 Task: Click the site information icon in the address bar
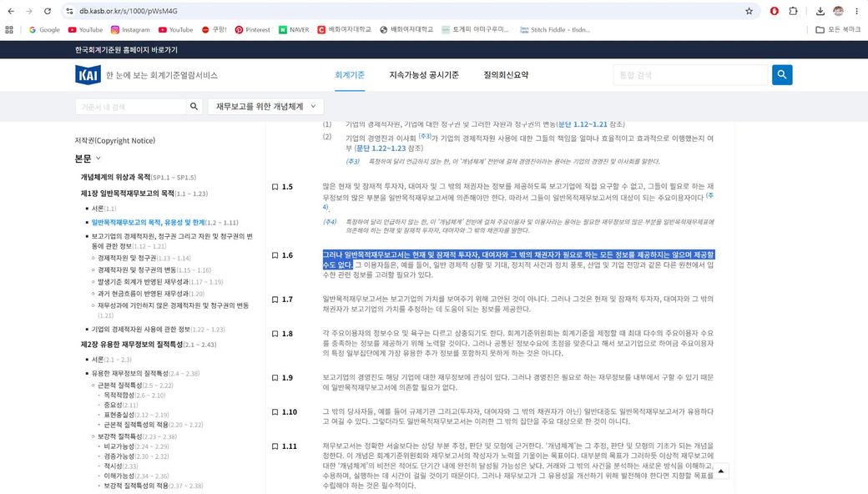tap(69, 11)
